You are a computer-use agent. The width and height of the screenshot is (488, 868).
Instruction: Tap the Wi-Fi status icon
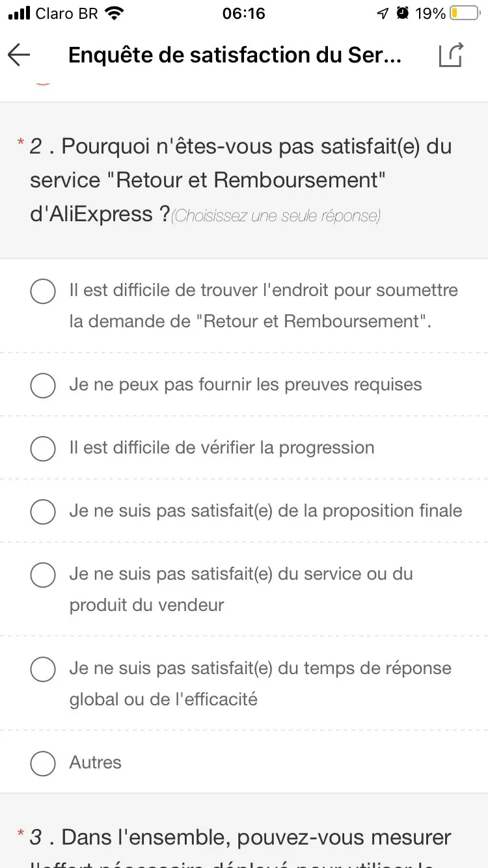click(115, 14)
